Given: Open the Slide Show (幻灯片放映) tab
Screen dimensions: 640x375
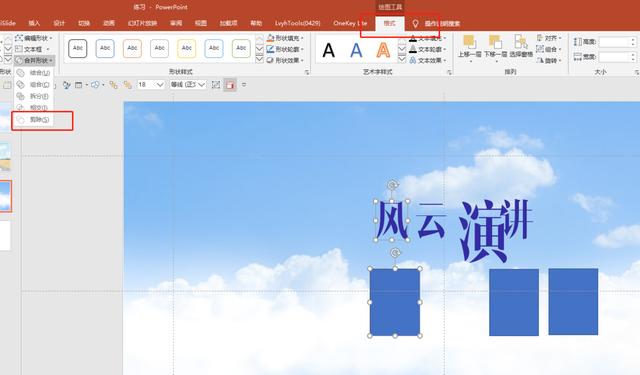Looking at the screenshot, I should (x=142, y=23).
